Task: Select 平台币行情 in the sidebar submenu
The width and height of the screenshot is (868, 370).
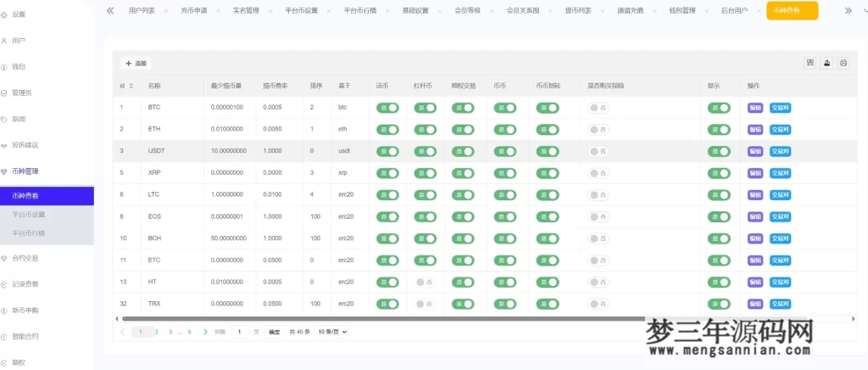Action: pos(47,233)
